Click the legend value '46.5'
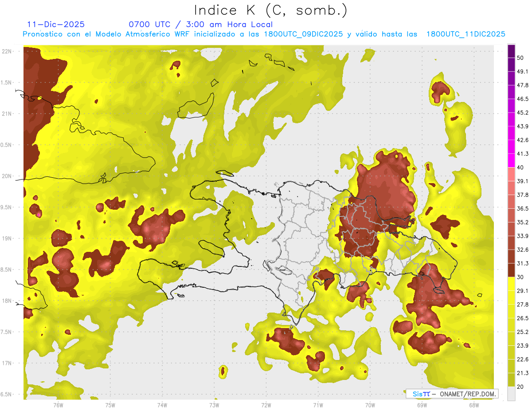532x411 pixels. pos(523,99)
